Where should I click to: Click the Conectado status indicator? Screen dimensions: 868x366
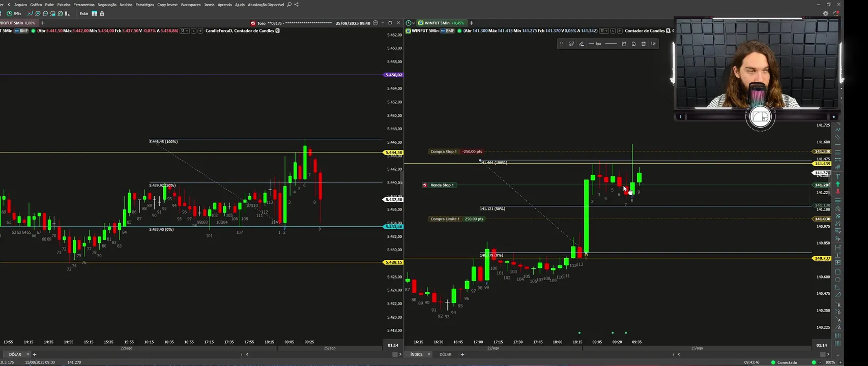pyautogui.click(x=784, y=362)
